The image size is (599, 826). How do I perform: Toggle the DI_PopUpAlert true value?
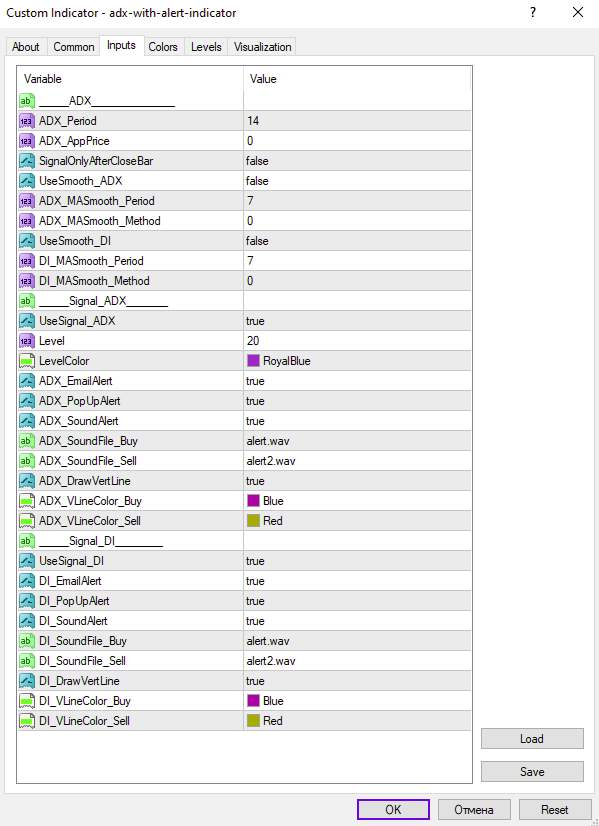[x=357, y=601]
